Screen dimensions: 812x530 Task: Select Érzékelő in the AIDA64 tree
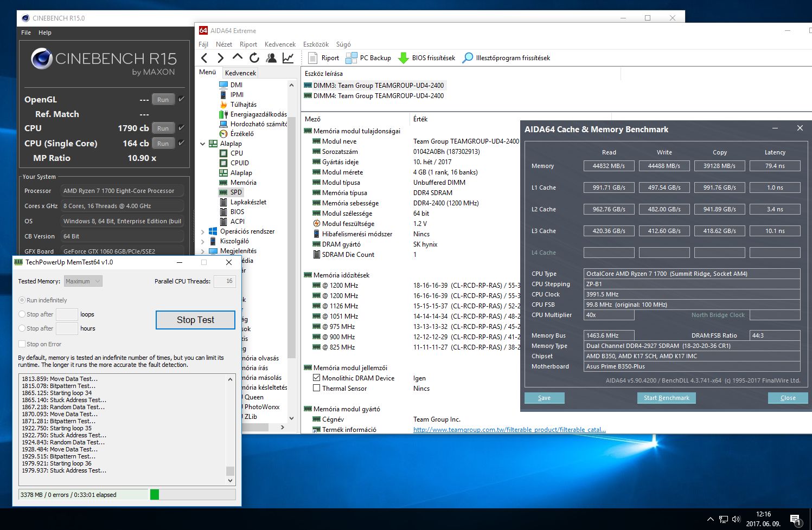236,133
